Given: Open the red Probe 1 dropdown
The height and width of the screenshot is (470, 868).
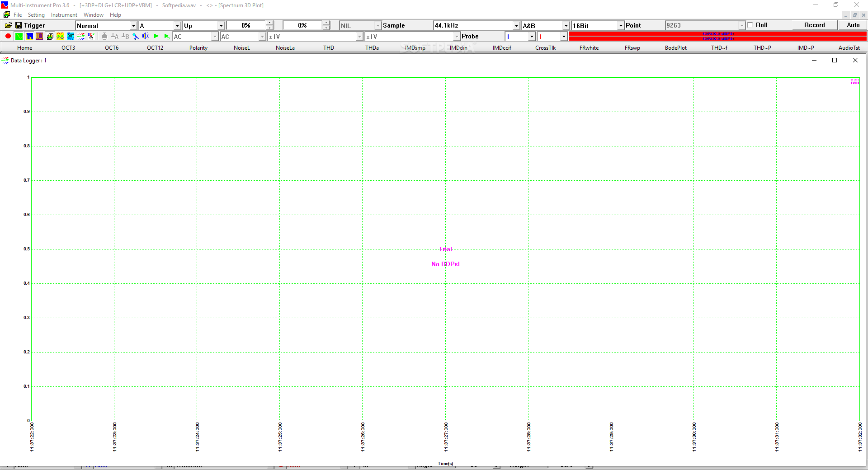Looking at the screenshot, I should pyautogui.click(x=564, y=37).
